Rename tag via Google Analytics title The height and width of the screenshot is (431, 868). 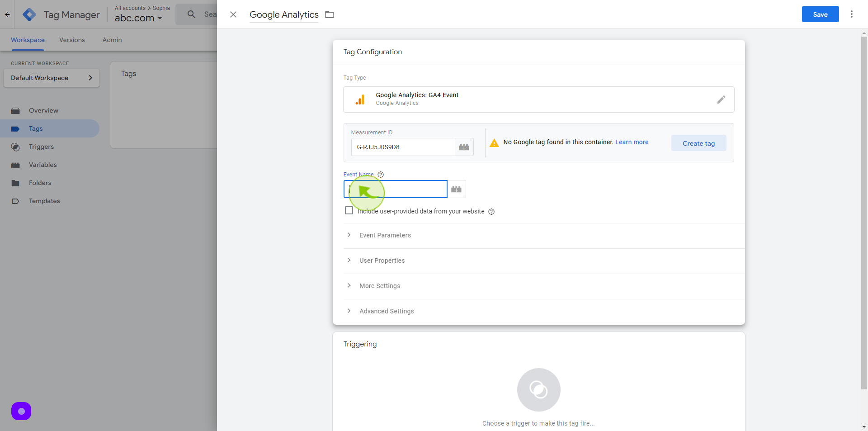[284, 14]
